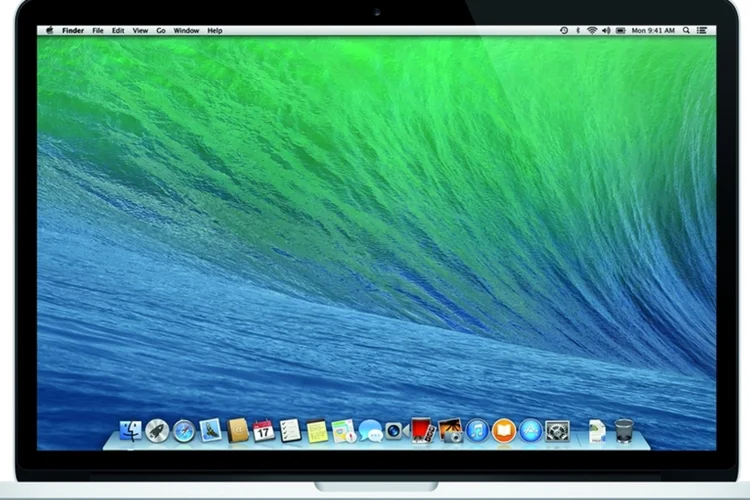This screenshot has width=750, height=500.
Task: Open the Trash in Dock
Action: tap(624, 431)
